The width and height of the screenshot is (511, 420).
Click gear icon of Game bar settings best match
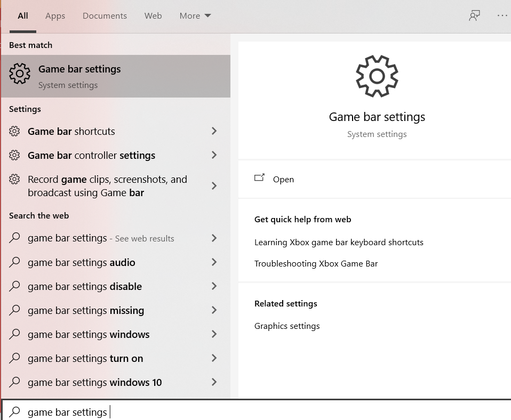coord(20,74)
